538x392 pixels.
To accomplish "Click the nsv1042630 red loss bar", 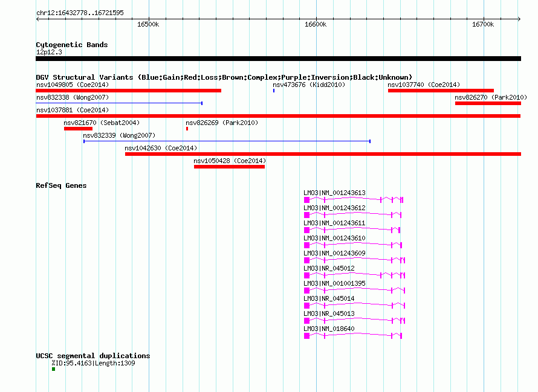I will (323, 154).
